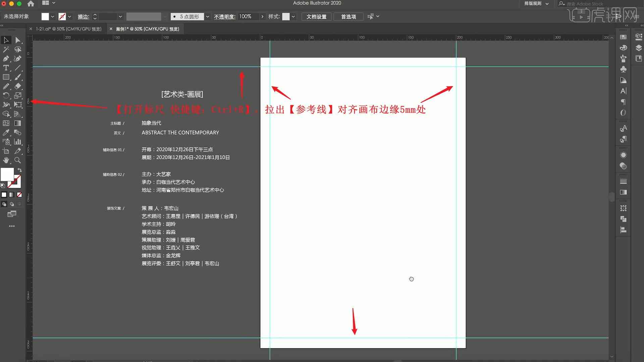Open arrange documents dropdown

point(49,3)
